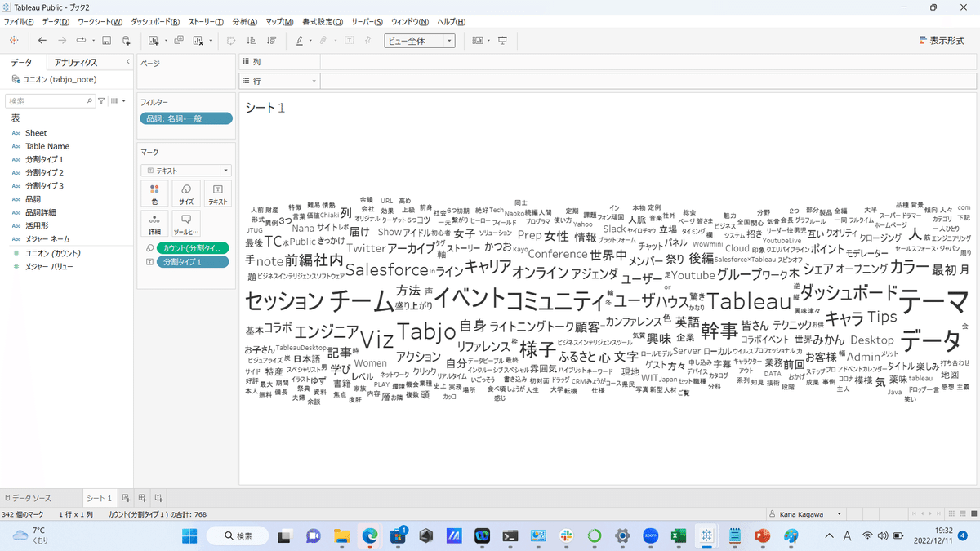Click the 品詞: 名詞-一般 filter pill
980x551 pixels.
coord(186,118)
